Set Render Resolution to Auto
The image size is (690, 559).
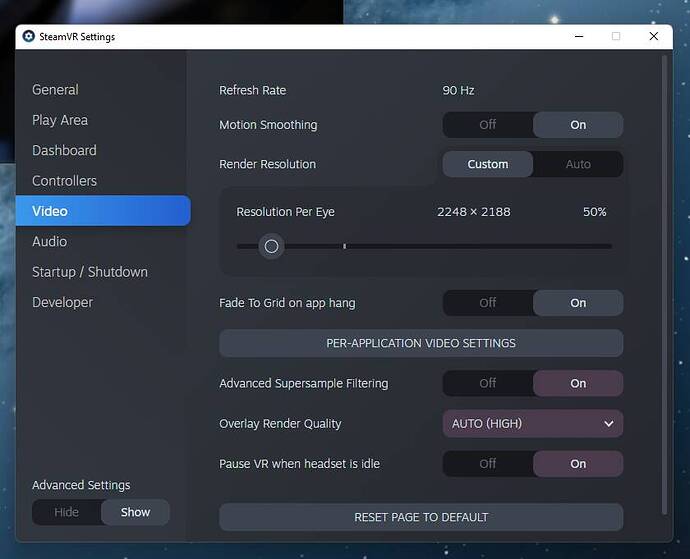578,164
